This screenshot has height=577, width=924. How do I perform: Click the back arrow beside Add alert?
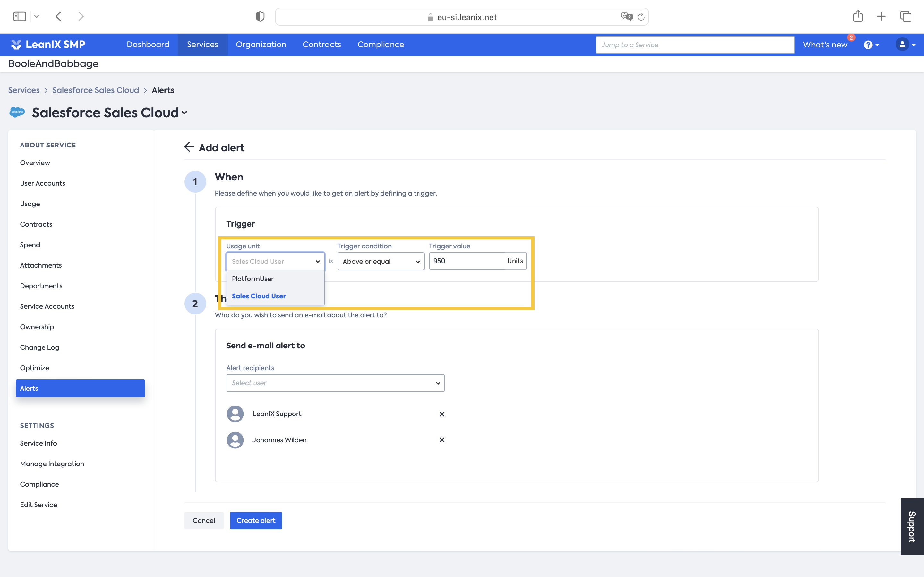189,147
